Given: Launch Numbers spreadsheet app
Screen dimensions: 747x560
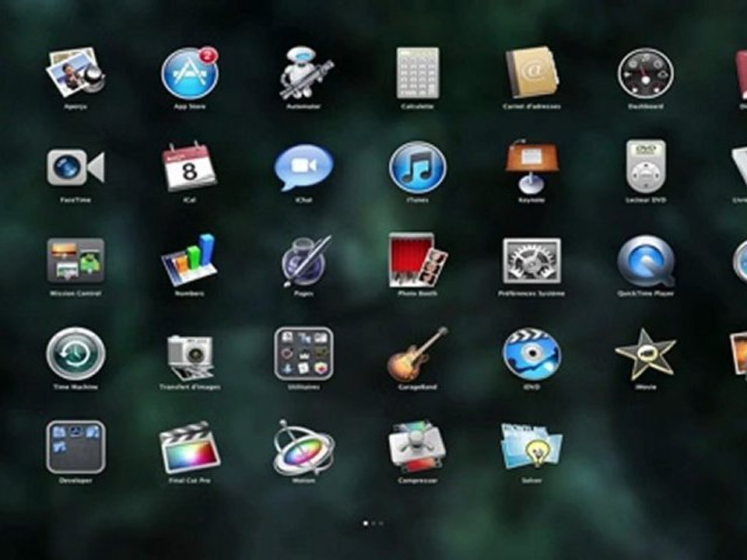Looking at the screenshot, I should tap(190, 261).
